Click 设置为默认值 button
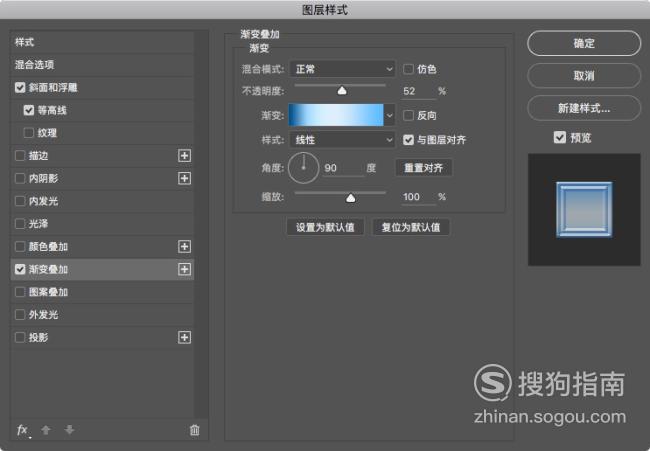Image resolution: width=650 pixels, height=451 pixels. click(325, 227)
